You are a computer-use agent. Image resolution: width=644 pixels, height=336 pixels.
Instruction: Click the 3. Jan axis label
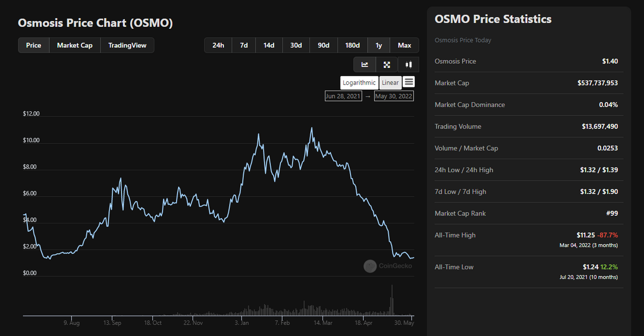click(x=242, y=323)
